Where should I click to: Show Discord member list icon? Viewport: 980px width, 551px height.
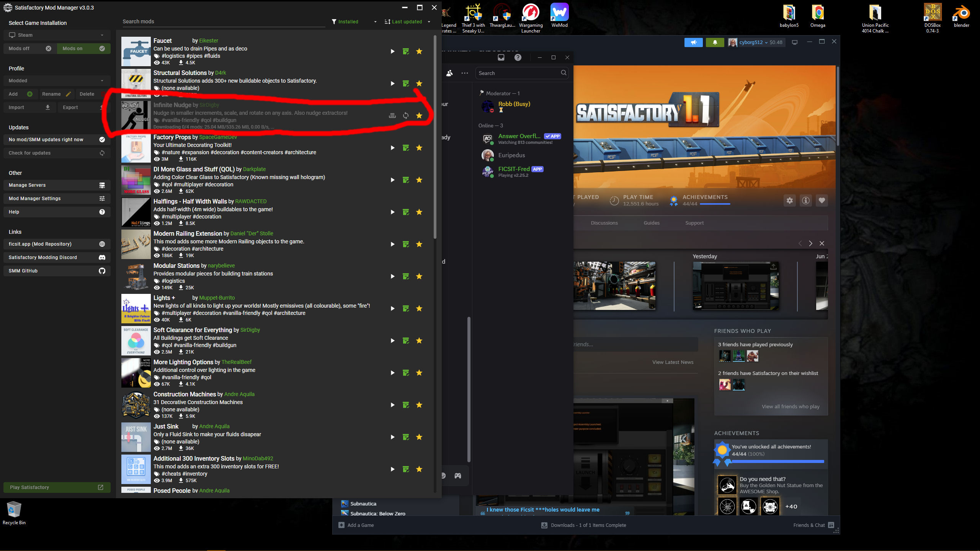[449, 73]
